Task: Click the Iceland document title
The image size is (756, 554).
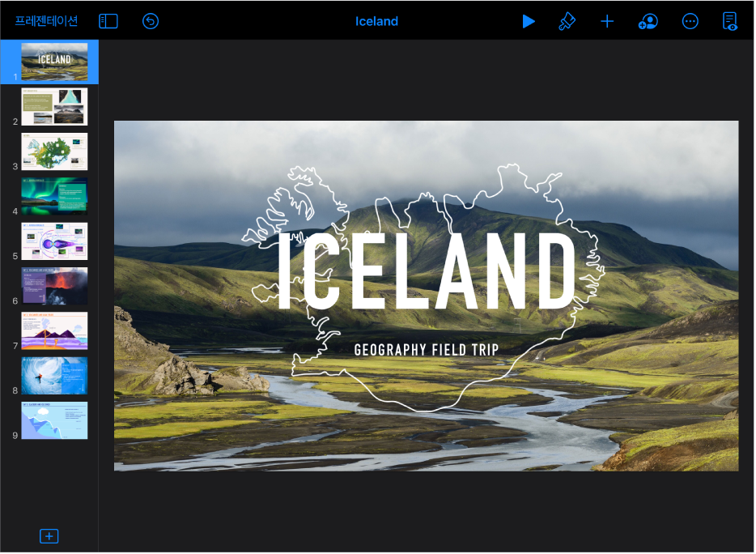Action: click(x=376, y=21)
